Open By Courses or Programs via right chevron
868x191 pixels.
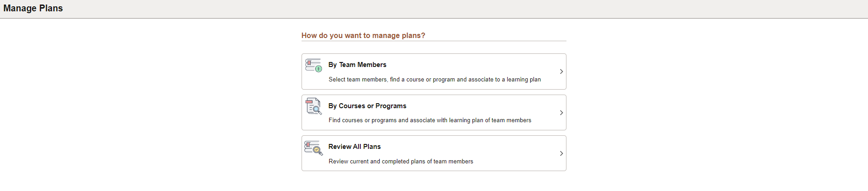pyautogui.click(x=561, y=113)
